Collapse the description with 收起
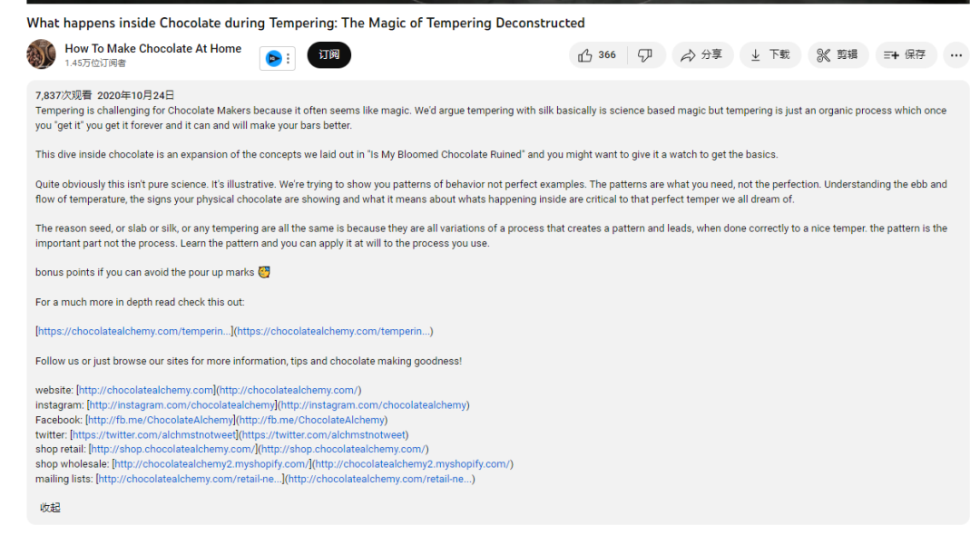 [50, 508]
